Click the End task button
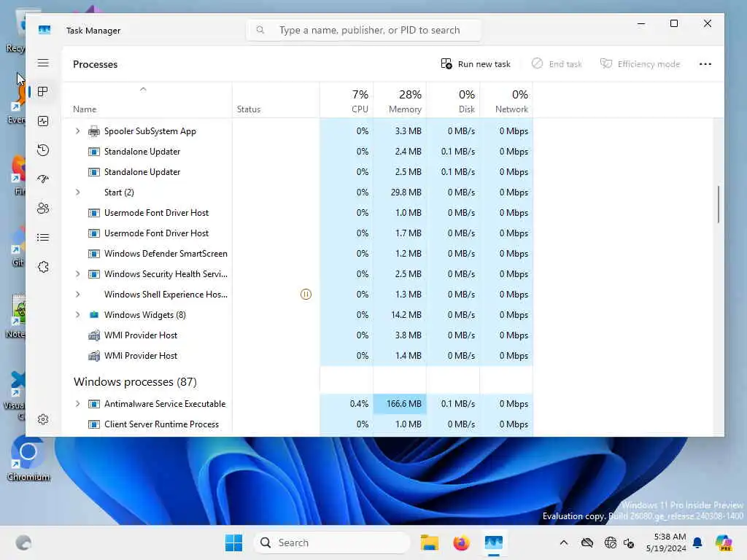This screenshot has width=747, height=560. click(x=557, y=64)
